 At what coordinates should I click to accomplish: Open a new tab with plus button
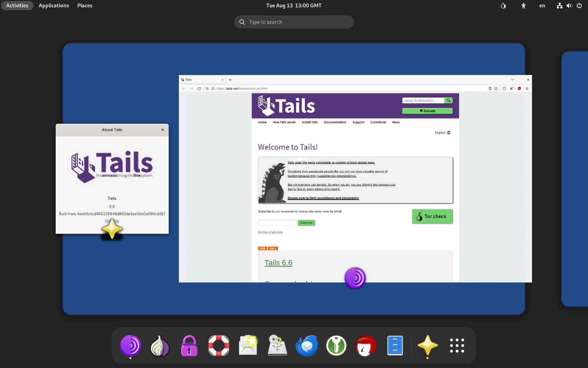pos(230,80)
